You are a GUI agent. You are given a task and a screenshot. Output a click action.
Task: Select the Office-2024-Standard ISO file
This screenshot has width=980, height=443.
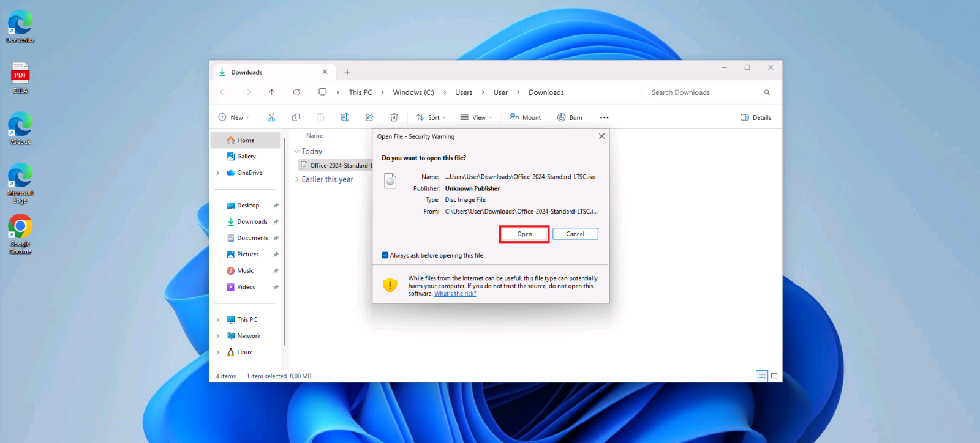(336, 165)
